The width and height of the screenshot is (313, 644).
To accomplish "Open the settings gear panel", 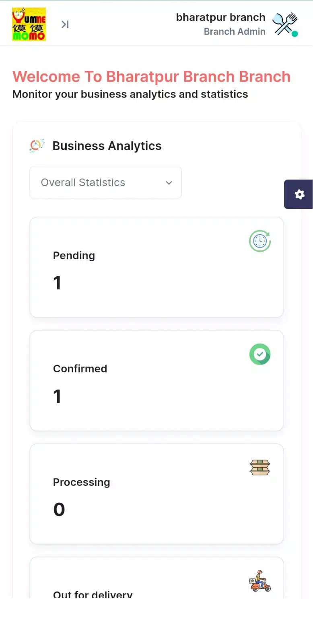I will coord(299,194).
